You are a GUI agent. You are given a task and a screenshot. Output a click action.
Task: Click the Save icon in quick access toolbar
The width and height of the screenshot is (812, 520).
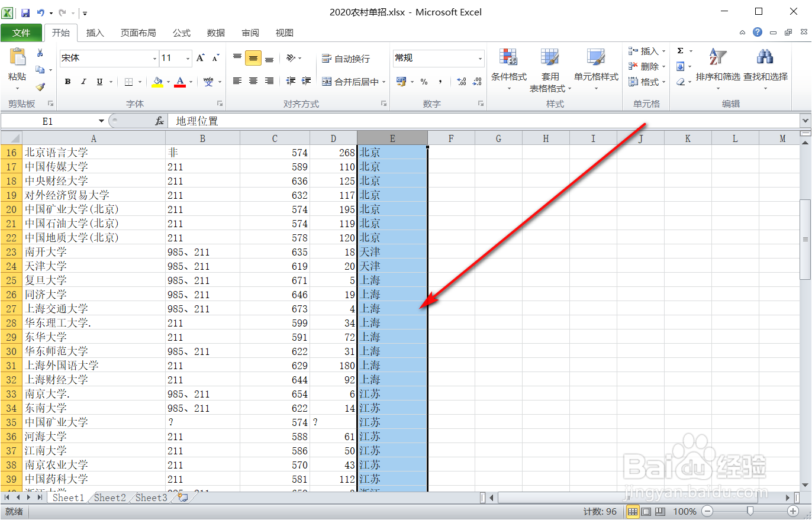25,12
